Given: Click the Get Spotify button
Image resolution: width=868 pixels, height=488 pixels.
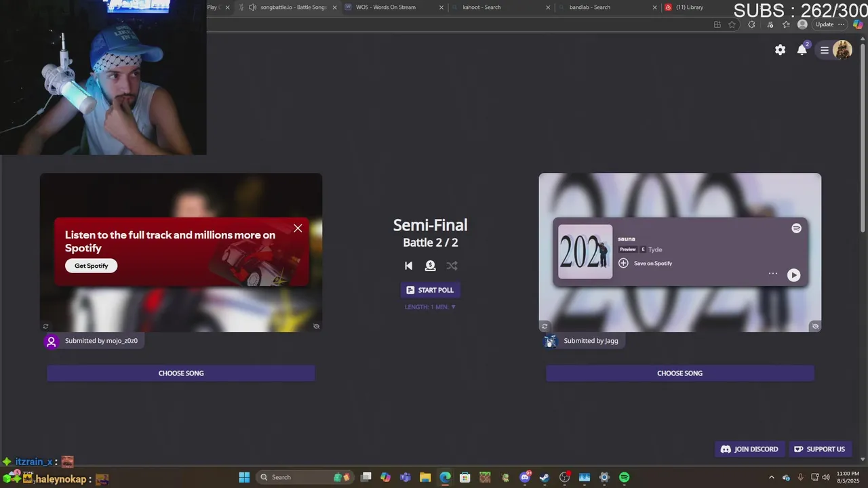Looking at the screenshot, I should (x=92, y=266).
